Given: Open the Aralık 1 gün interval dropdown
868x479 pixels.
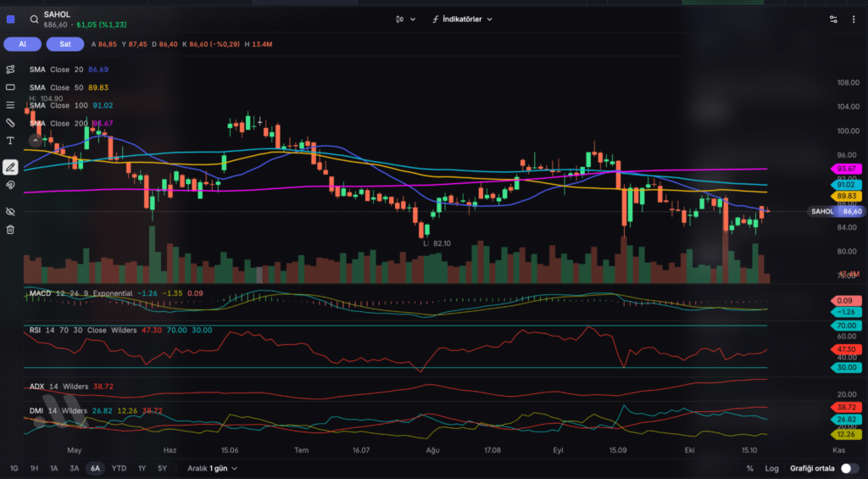Looking at the screenshot, I should click(x=213, y=469).
